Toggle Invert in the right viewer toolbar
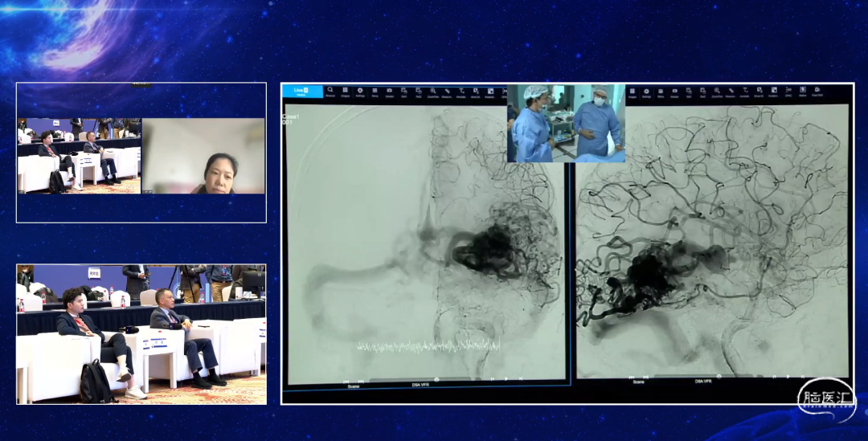This screenshot has height=441, width=868. [x=675, y=92]
